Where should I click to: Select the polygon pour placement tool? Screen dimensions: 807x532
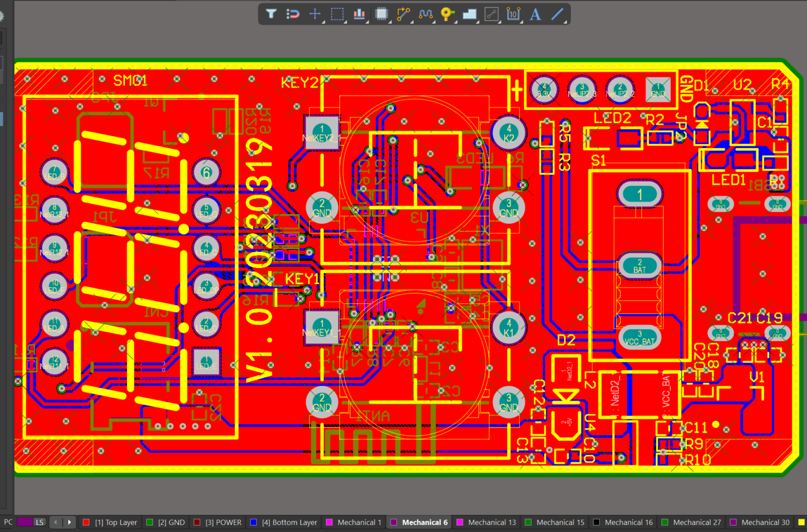click(x=469, y=15)
